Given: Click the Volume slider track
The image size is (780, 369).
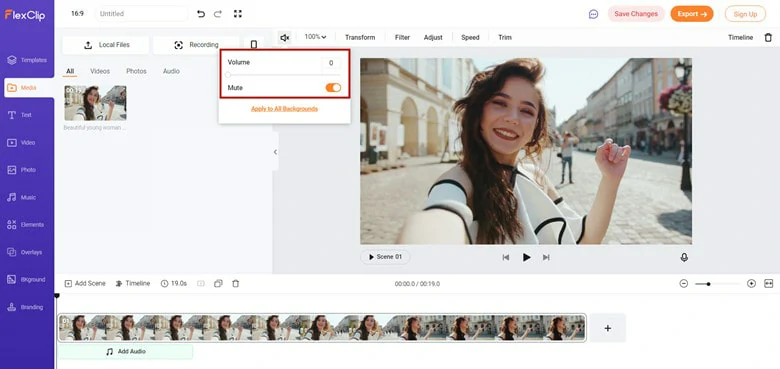Looking at the screenshot, I should pyautogui.click(x=284, y=75).
